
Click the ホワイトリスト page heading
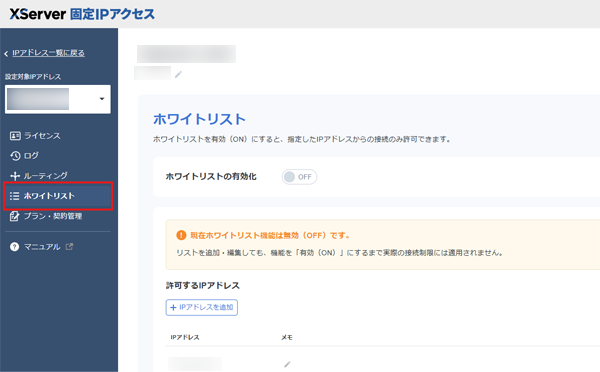click(199, 119)
